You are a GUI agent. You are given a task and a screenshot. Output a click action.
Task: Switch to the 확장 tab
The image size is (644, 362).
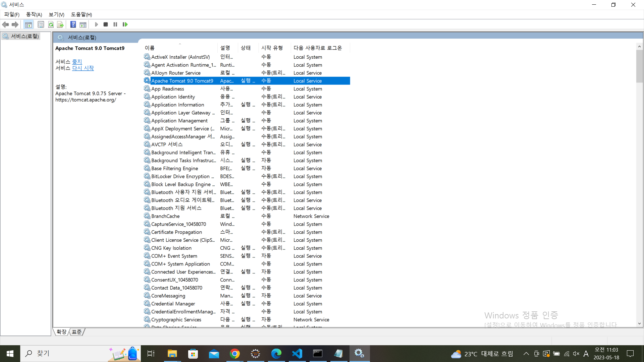pos(61,331)
